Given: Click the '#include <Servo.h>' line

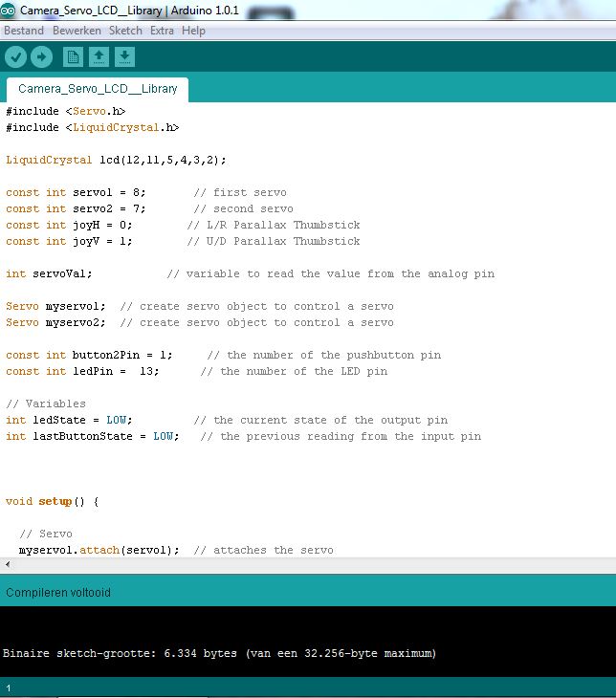Looking at the screenshot, I should tap(65, 111).
